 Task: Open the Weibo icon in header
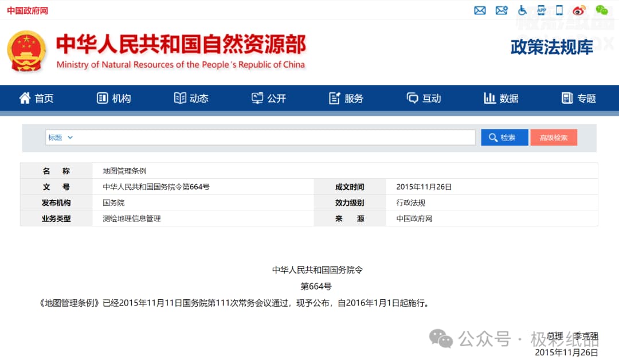point(579,11)
